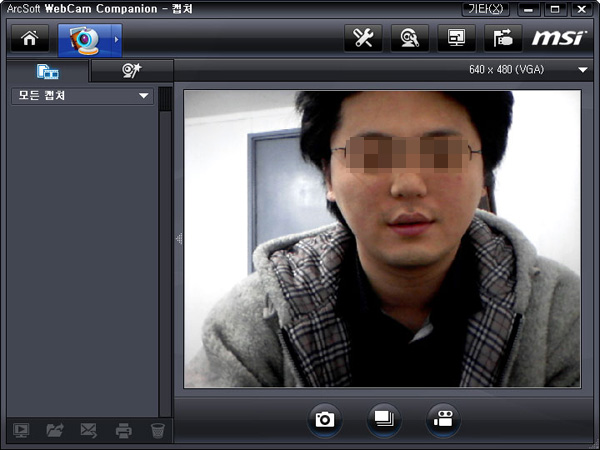
Task: Switch to the webcam effects tab
Action: [132, 71]
